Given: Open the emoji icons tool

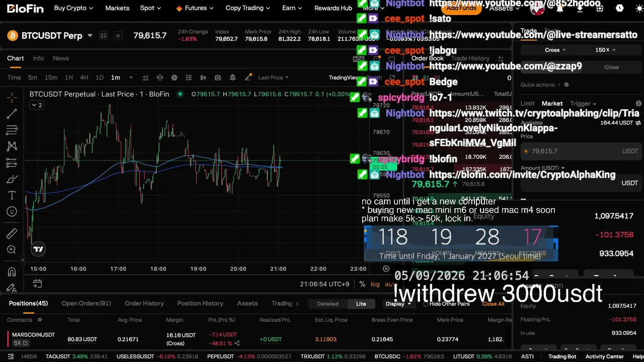Looking at the screenshot, I should [12, 212].
